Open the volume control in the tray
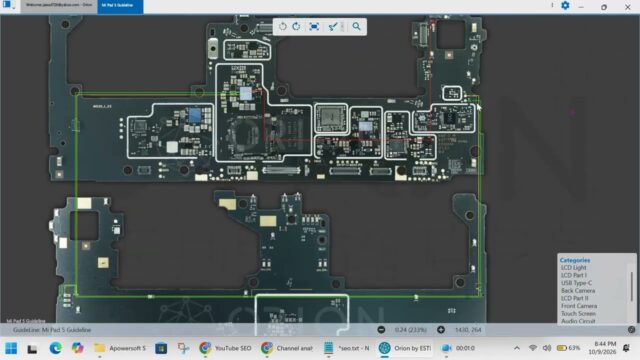Image resolution: width=640 pixels, height=360 pixels. 547,348
